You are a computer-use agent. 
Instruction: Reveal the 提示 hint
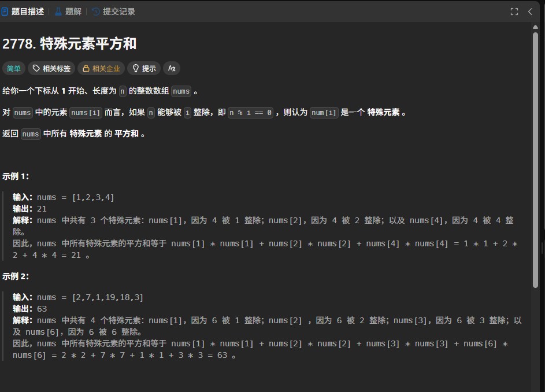point(144,69)
